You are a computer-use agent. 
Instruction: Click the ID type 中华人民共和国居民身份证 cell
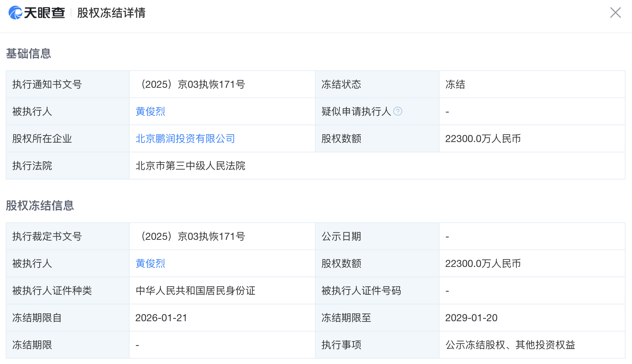(x=196, y=290)
